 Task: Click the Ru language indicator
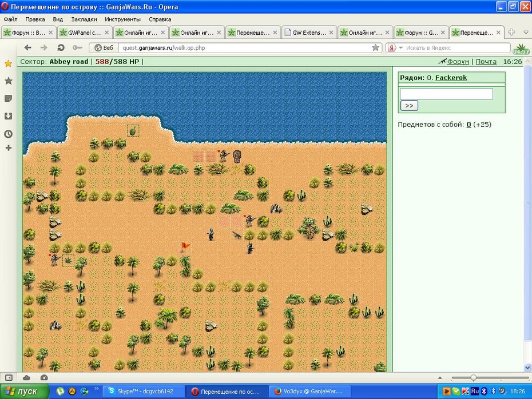(475, 391)
